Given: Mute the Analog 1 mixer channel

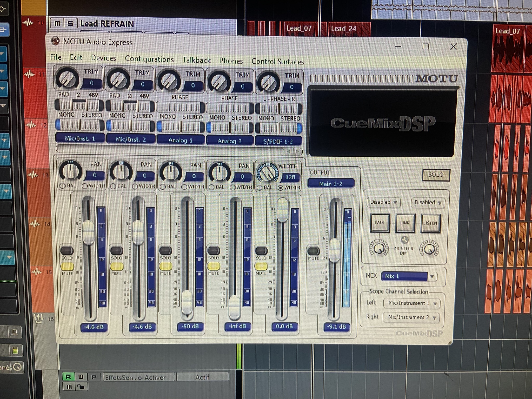Looking at the screenshot, I should point(165,266).
